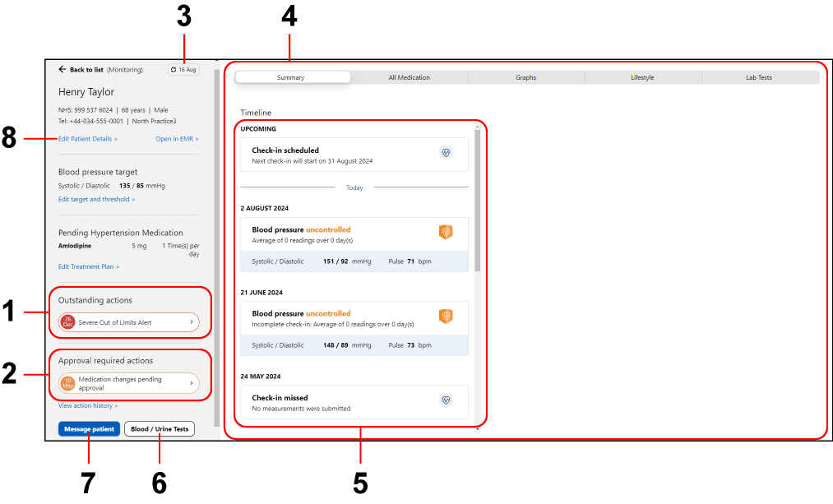The height and width of the screenshot is (504, 833).
Task: Click the heart icon on Check-in missed card
Action: tap(446, 400)
